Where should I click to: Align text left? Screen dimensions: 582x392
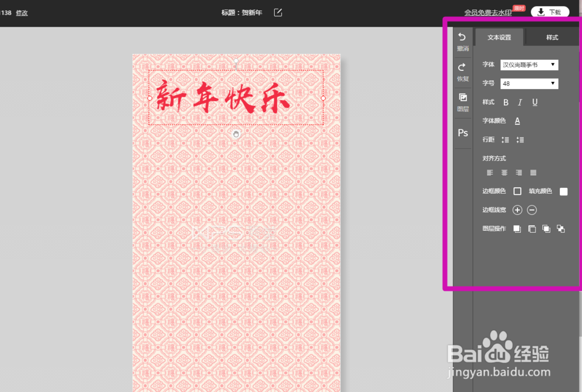tap(490, 173)
